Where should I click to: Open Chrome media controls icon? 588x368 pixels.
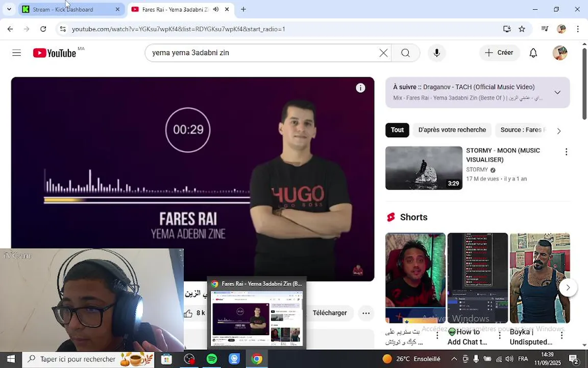coord(545,29)
